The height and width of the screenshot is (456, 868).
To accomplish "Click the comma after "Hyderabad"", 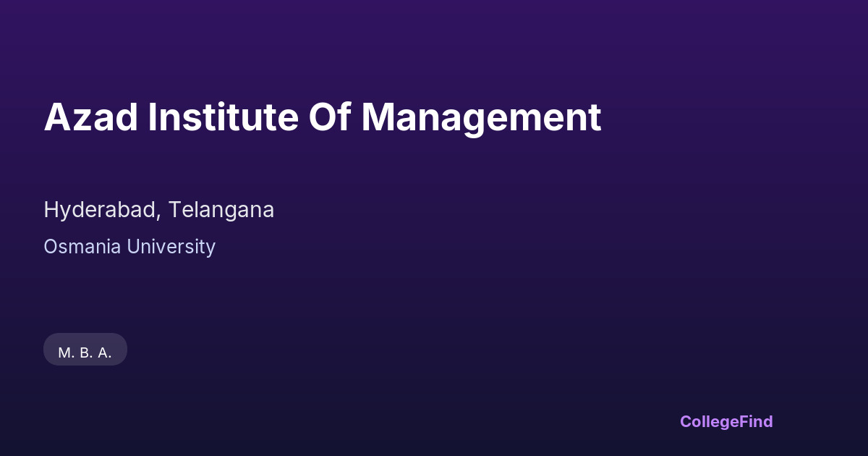I will 160,216.
